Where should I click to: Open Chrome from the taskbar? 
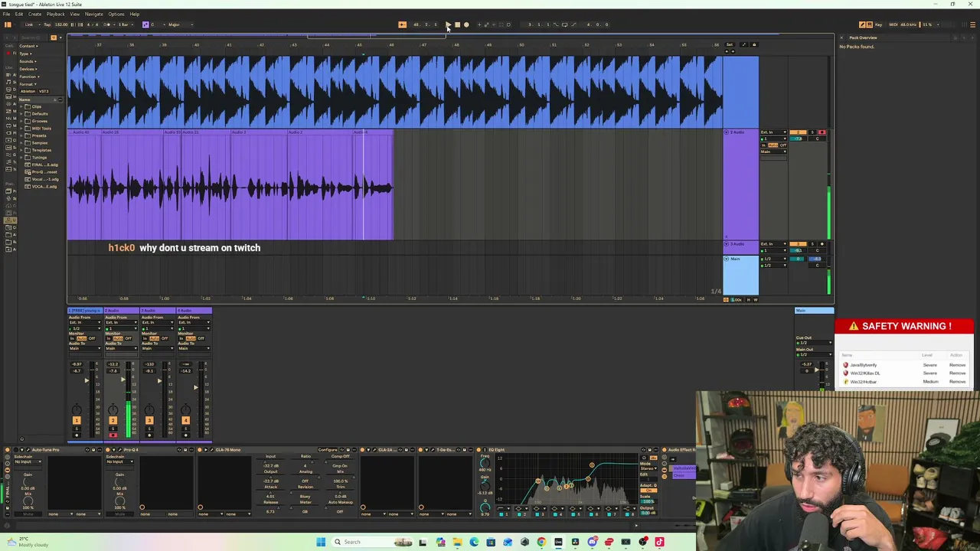(x=541, y=542)
